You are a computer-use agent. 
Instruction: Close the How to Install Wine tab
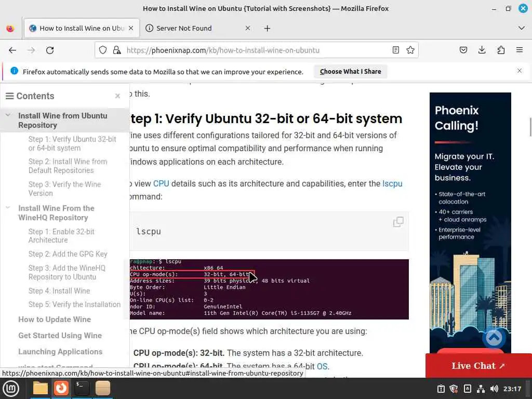(x=131, y=28)
